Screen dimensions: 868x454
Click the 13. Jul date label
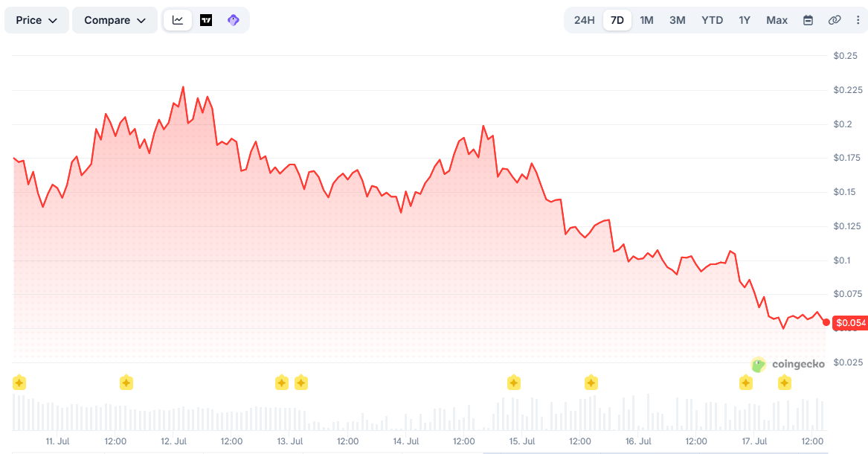click(x=290, y=441)
